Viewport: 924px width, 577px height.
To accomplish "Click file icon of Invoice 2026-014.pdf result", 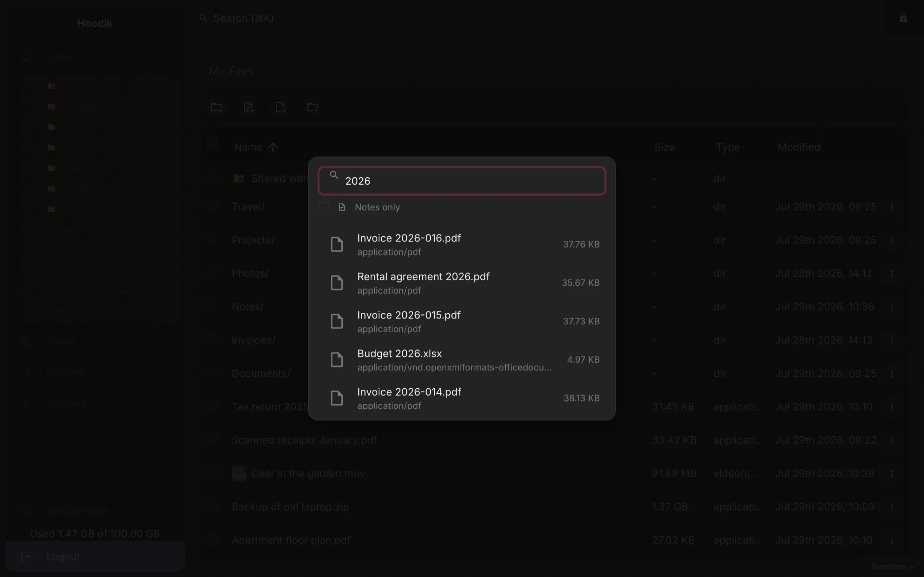I will click(337, 398).
